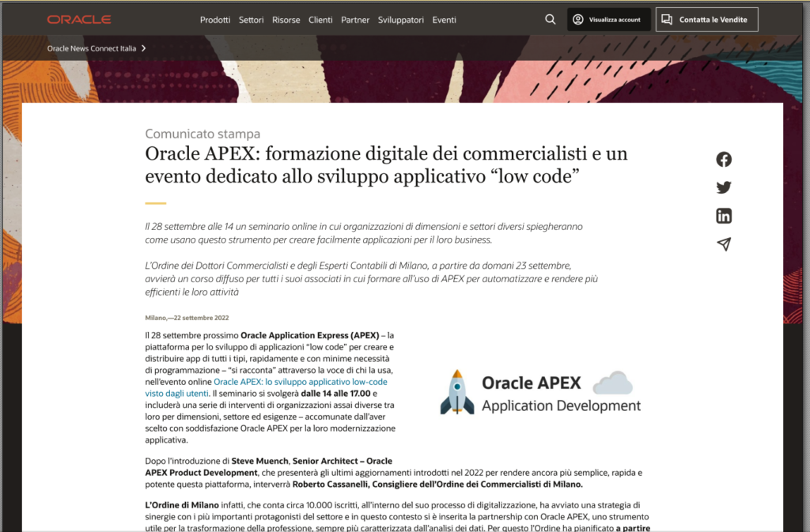Share article on Twitter
Screen dimensions: 810x532
(724, 187)
